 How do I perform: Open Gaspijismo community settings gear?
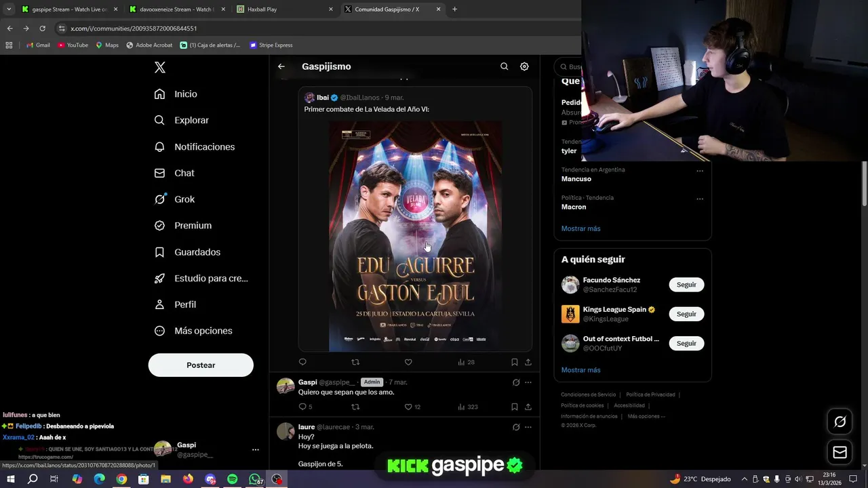coord(524,66)
